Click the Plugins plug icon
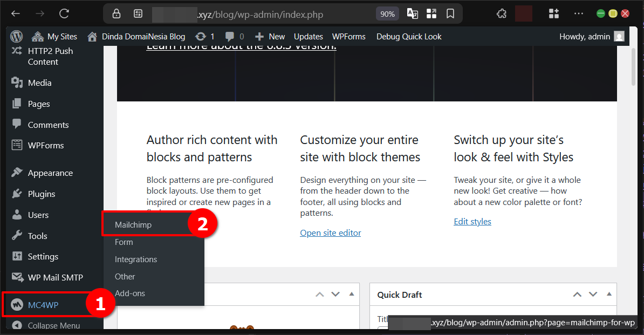The image size is (644, 335). tap(17, 194)
